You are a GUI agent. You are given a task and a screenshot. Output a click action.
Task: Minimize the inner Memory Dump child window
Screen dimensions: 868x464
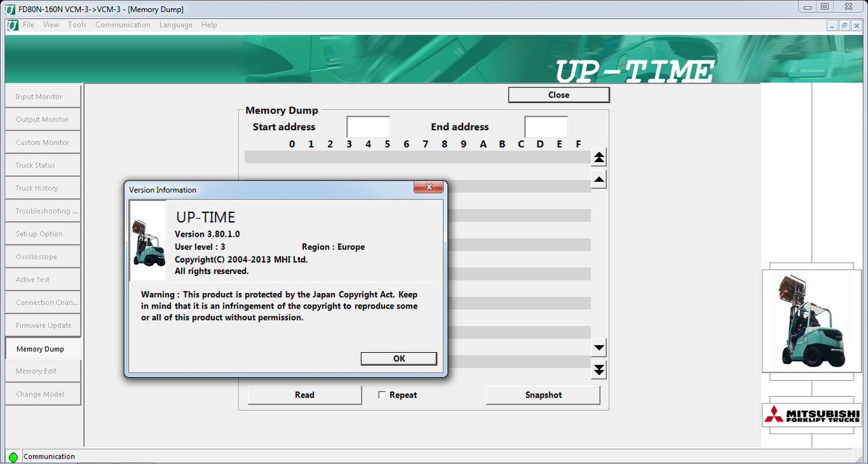click(833, 25)
